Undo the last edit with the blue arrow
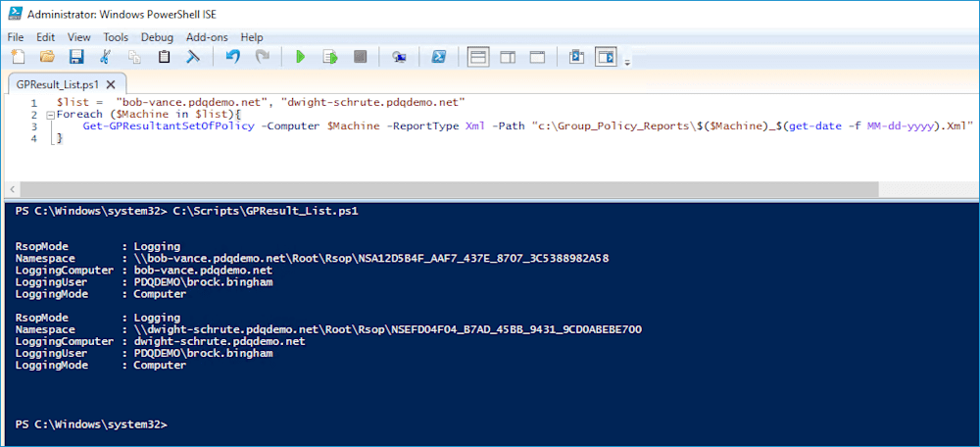 (232, 58)
